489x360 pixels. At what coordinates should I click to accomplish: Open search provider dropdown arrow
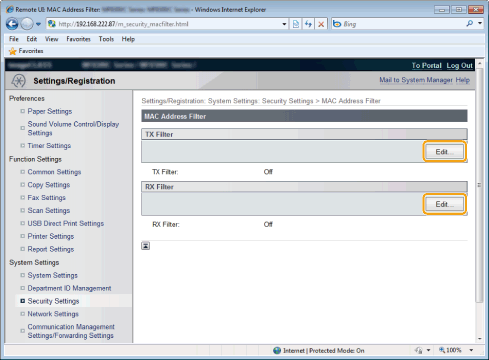click(480, 23)
